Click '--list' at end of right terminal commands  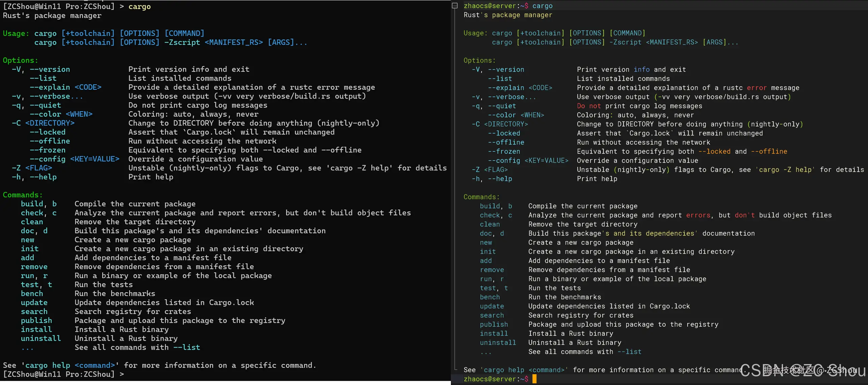tap(629, 352)
